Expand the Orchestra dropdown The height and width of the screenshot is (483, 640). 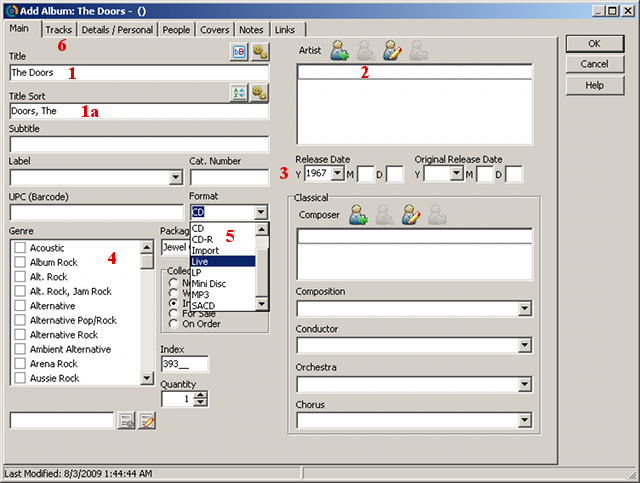pyautogui.click(x=525, y=384)
